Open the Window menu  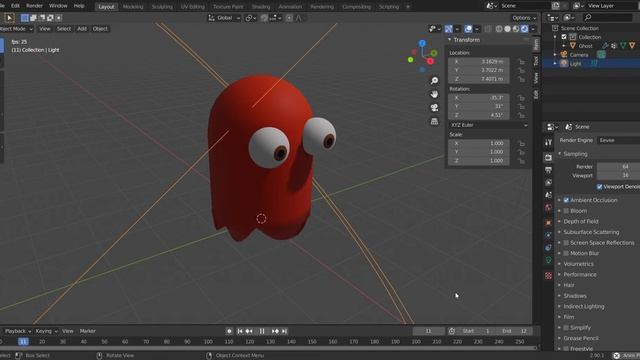58,6
